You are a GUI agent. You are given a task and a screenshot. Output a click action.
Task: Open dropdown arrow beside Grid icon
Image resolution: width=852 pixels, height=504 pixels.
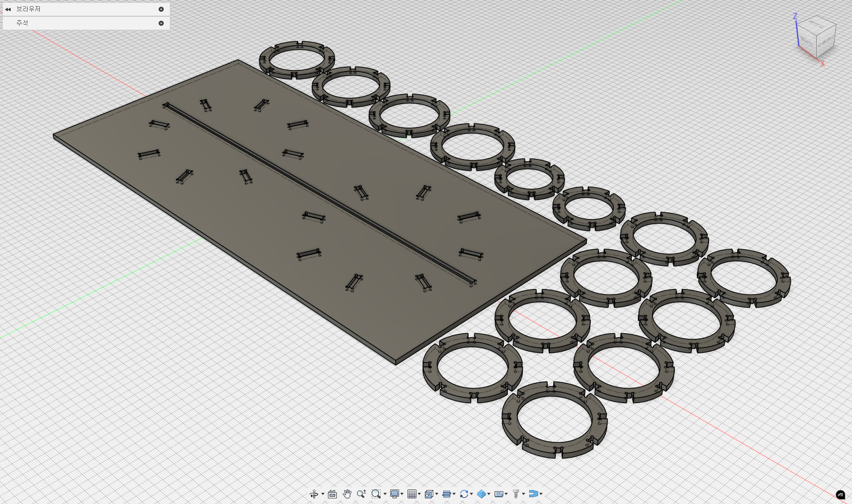pyautogui.click(x=419, y=494)
